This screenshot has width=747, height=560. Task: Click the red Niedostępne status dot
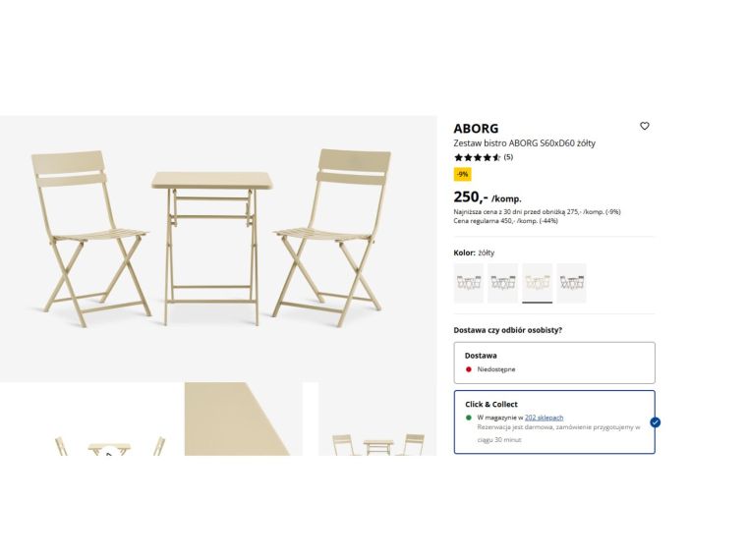point(468,369)
